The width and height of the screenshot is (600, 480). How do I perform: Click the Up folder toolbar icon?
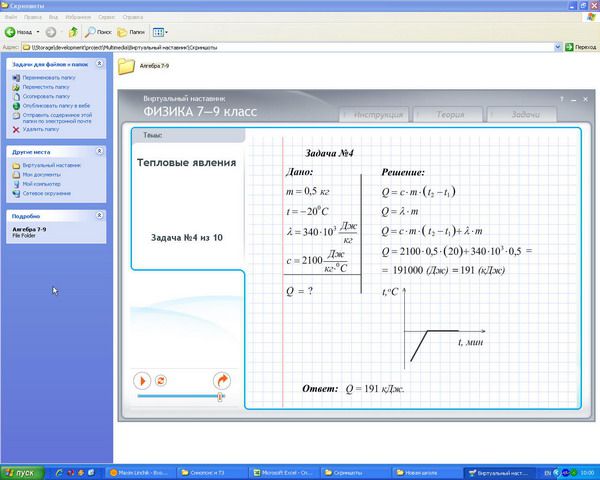[x=73, y=32]
